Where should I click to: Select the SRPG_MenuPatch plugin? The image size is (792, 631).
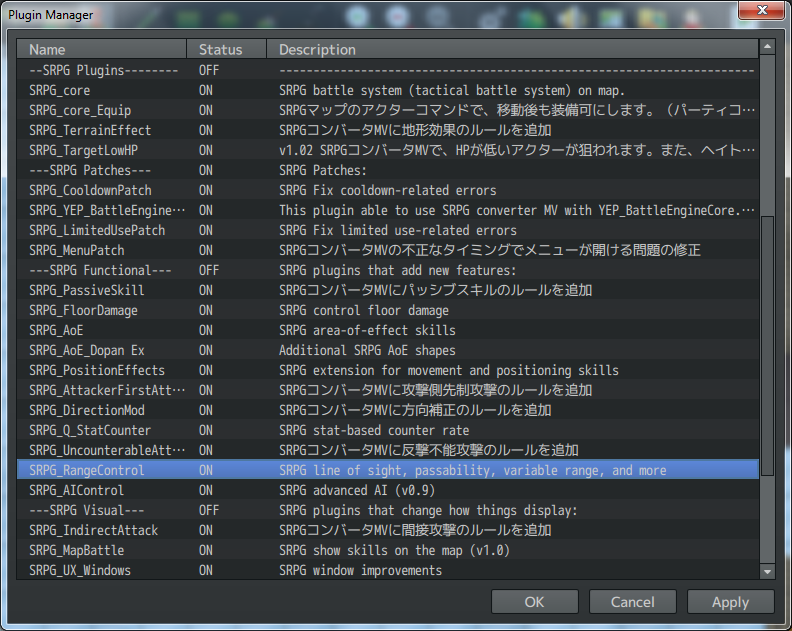pos(387,250)
